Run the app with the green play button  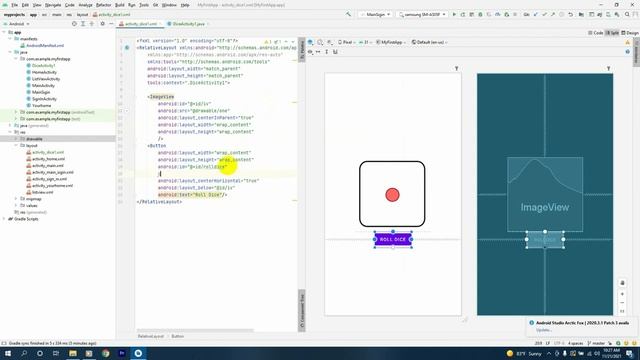pos(454,14)
